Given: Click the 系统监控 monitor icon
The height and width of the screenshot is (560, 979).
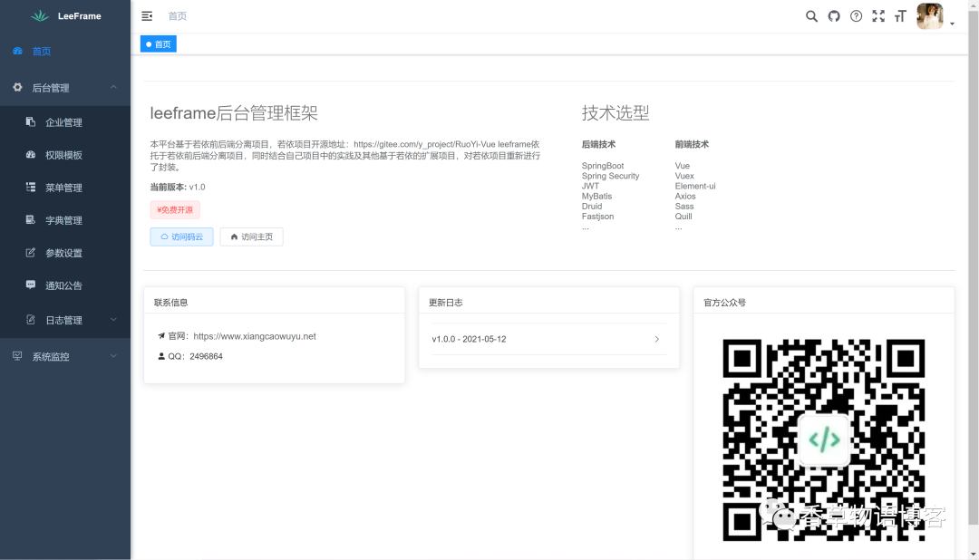Looking at the screenshot, I should [x=17, y=356].
